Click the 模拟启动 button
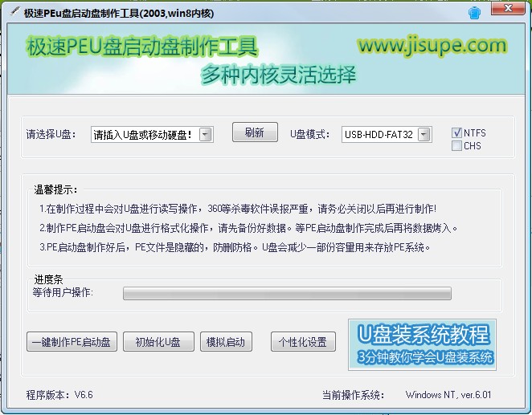The width and height of the screenshot is (532, 415). tap(226, 341)
